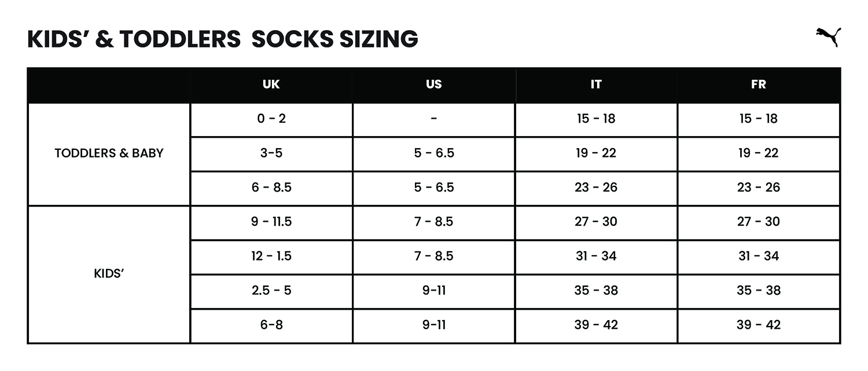Click the UK size 3-5 cell

pyautogui.click(x=271, y=153)
